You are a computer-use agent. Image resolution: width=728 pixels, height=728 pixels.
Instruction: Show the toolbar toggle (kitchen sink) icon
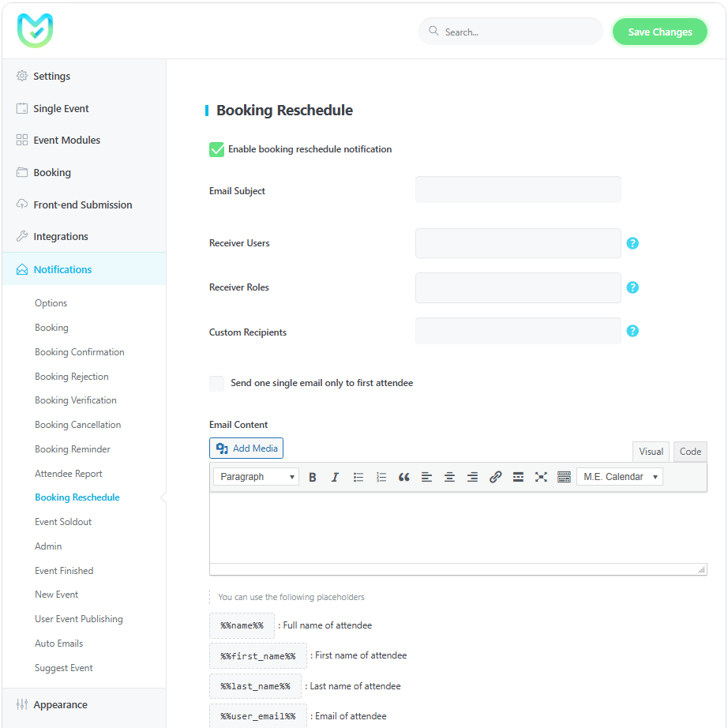click(x=564, y=477)
